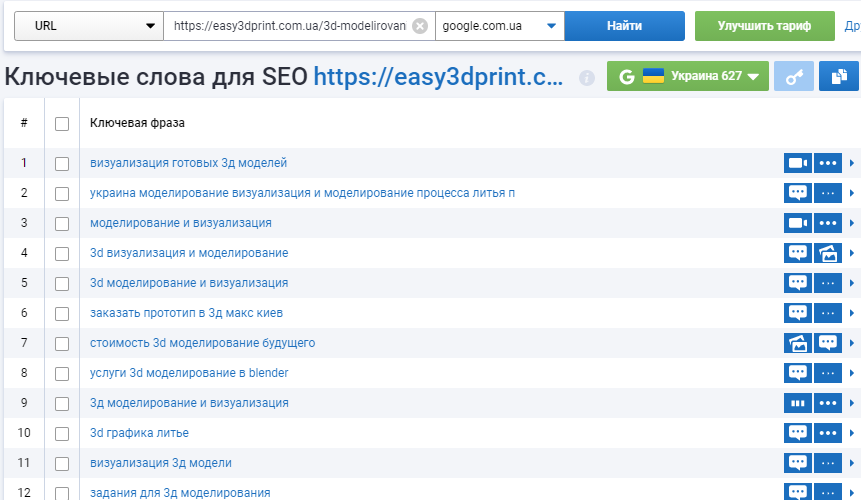
Task: Check the box for 'визуализация готовых 3д моделей'
Action: coord(62,164)
